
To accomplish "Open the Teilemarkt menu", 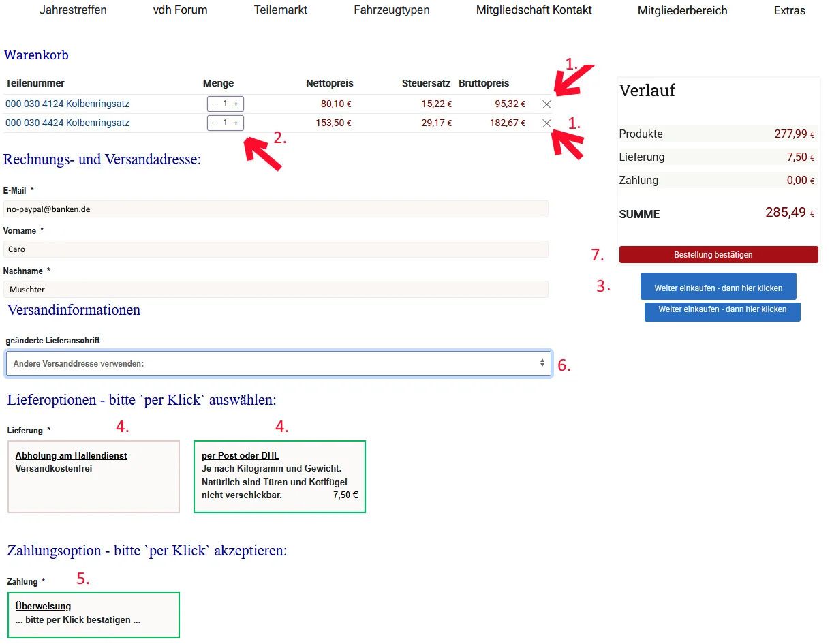I will (x=281, y=10).
